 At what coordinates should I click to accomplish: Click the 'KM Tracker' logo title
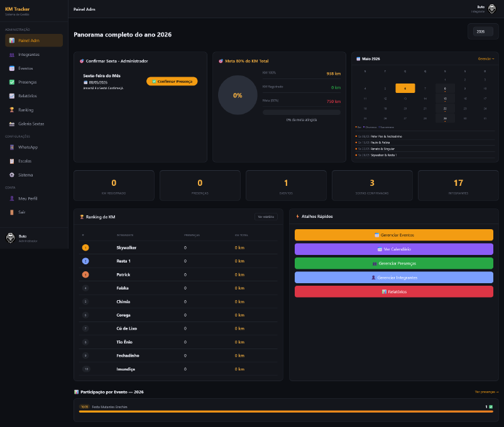point(18,9)
